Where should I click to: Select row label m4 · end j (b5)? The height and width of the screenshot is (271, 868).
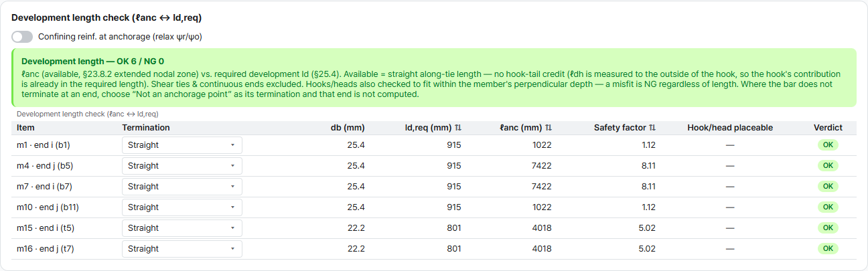coord(45,166)
